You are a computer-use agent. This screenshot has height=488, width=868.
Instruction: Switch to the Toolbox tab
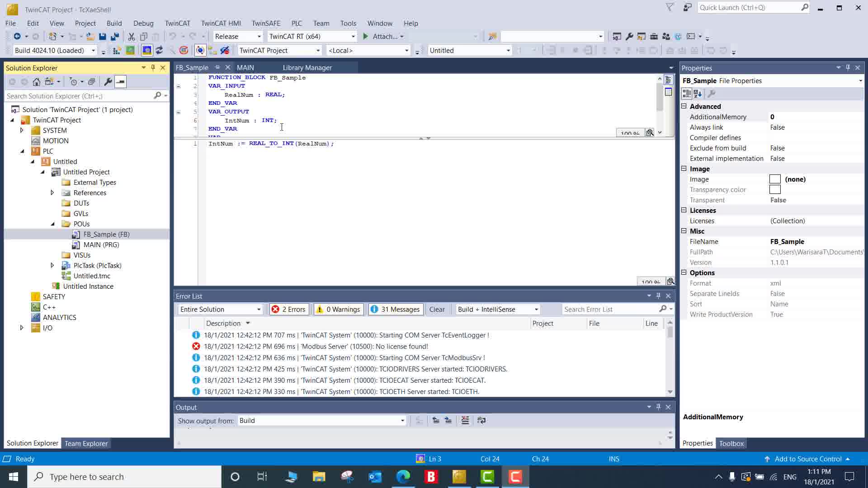coord(731,444)
